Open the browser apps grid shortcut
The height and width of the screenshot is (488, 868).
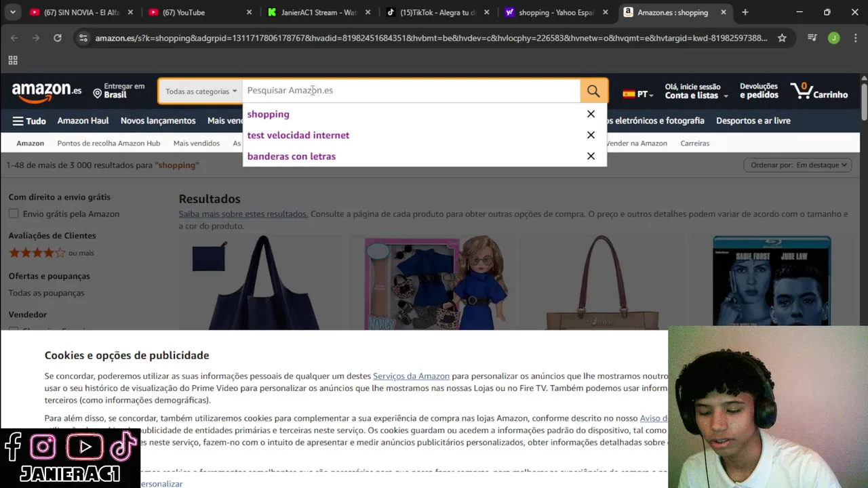[13, 60]
